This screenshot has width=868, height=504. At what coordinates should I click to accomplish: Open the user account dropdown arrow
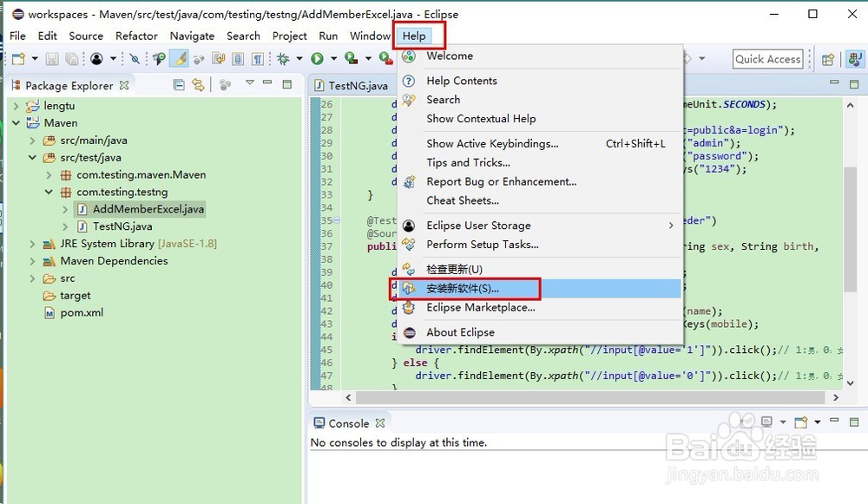[113, 59]
